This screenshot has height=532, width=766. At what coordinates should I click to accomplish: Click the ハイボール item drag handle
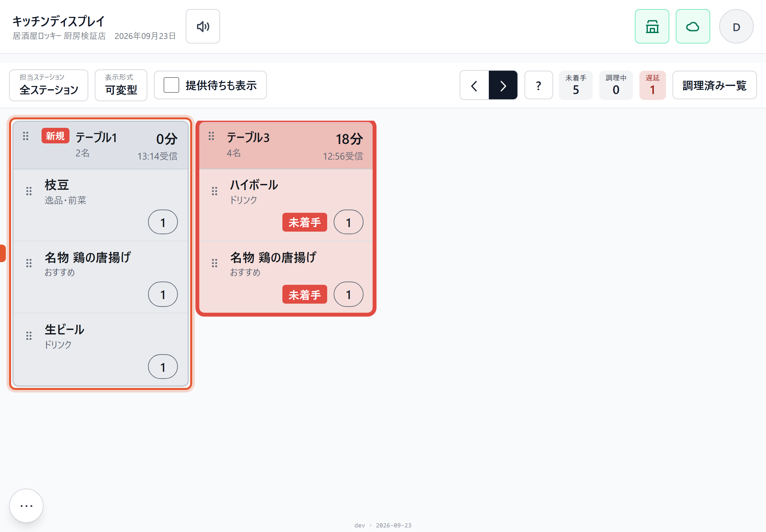pyautogui.click(x=215, y=191)
